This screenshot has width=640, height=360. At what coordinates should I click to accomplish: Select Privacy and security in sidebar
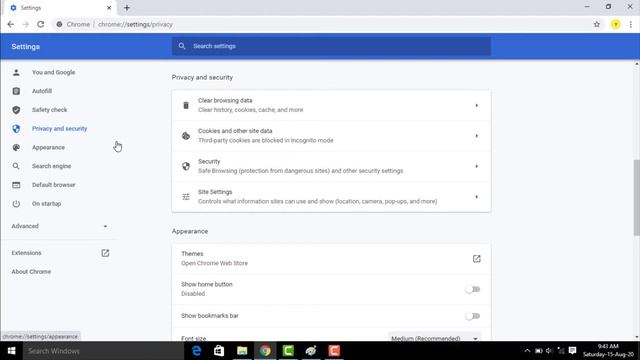point(60,129)
